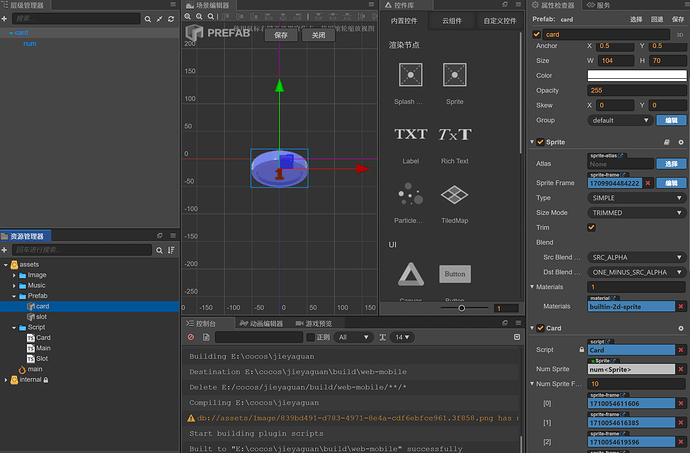The height and width of the screenshot is (453, 690).
Task: Enable the console regex checkbox
Action: [311, 337]
